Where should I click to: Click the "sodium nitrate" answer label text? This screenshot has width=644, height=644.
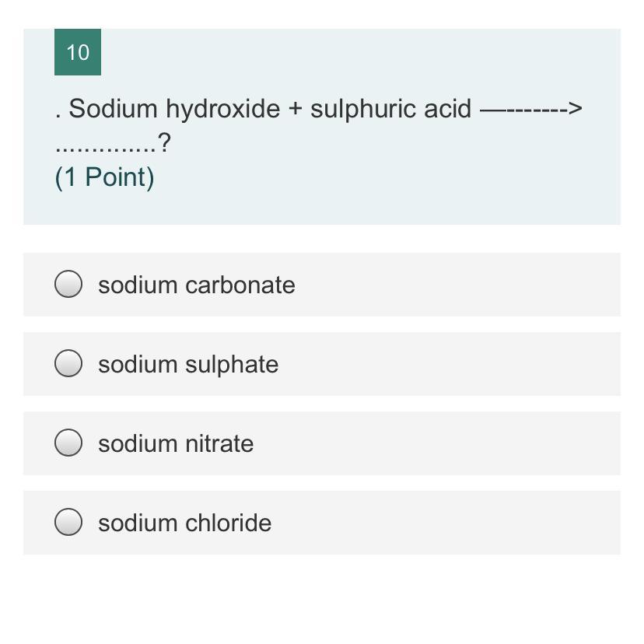pos(175,443)
